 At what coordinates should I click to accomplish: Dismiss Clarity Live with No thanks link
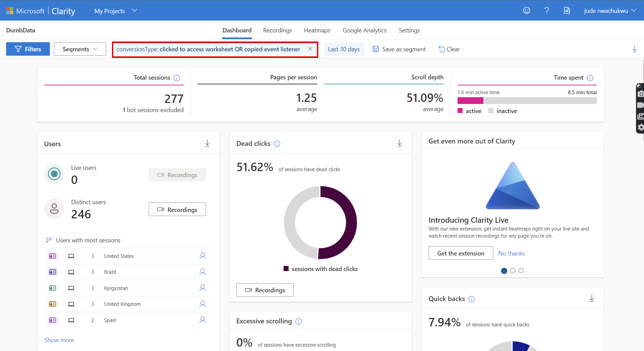coord(511,253)
